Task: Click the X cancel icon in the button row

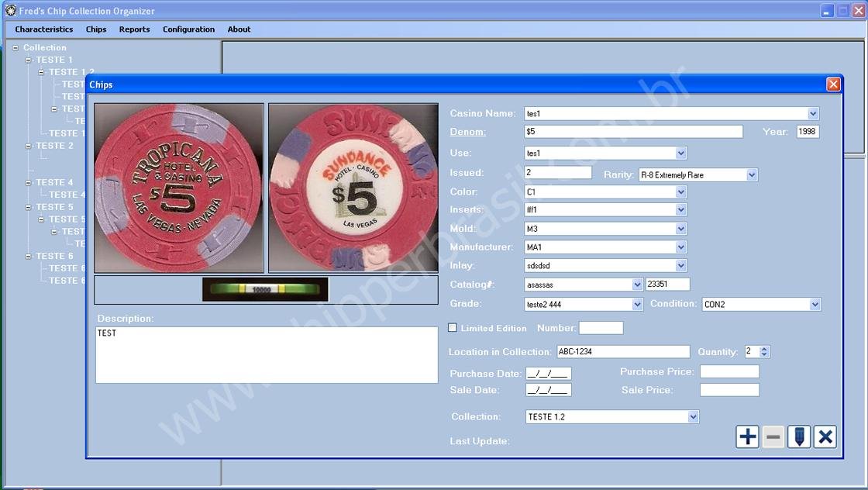Action: point(825,437)
